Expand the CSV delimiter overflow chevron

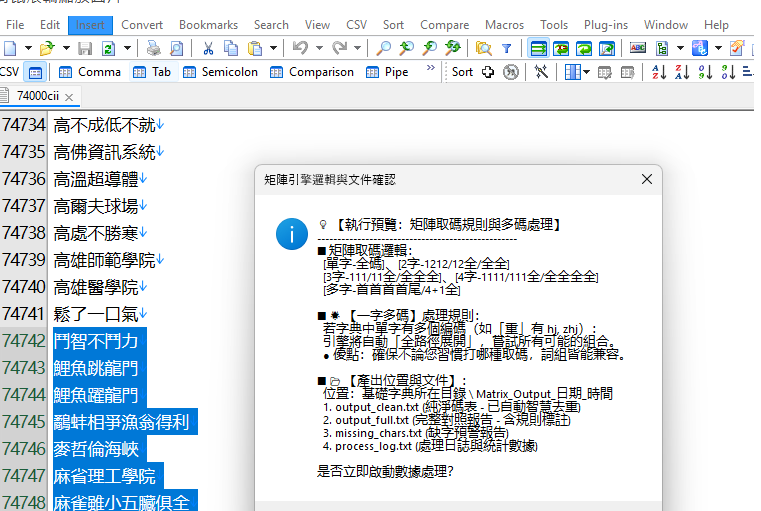pyautogui.click(x=431, y=69)
